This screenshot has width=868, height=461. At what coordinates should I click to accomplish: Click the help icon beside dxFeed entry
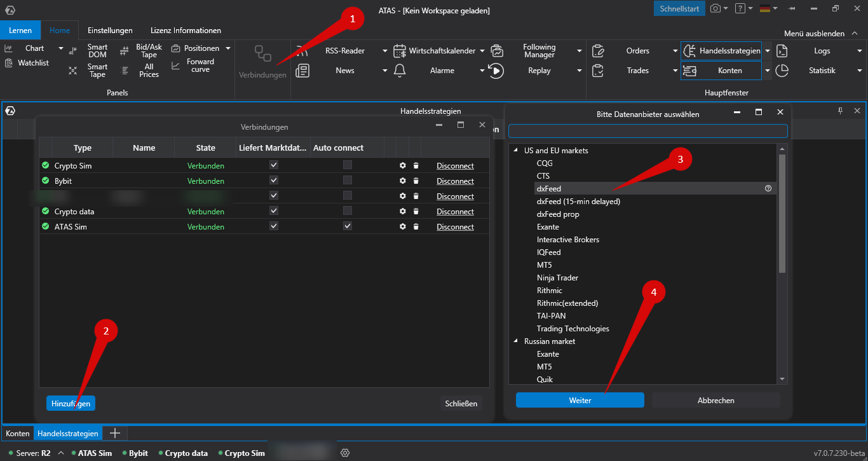pyautogui.click(x=768, y=189)
